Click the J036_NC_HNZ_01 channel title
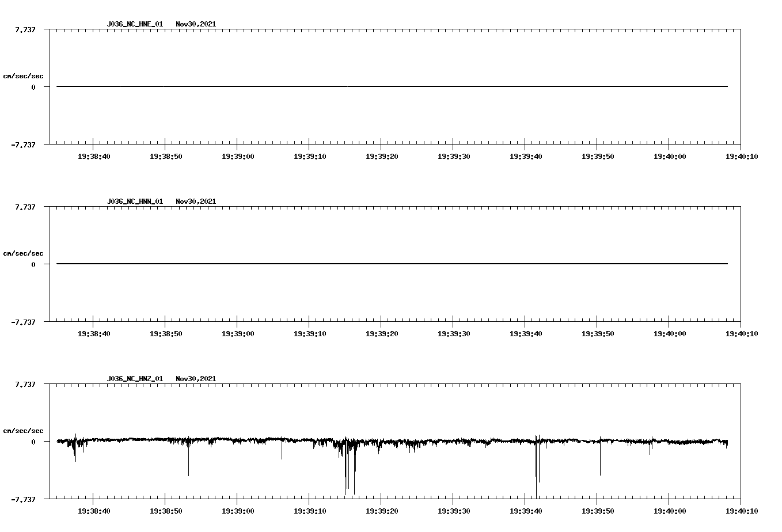 click(x=135, y=379)
